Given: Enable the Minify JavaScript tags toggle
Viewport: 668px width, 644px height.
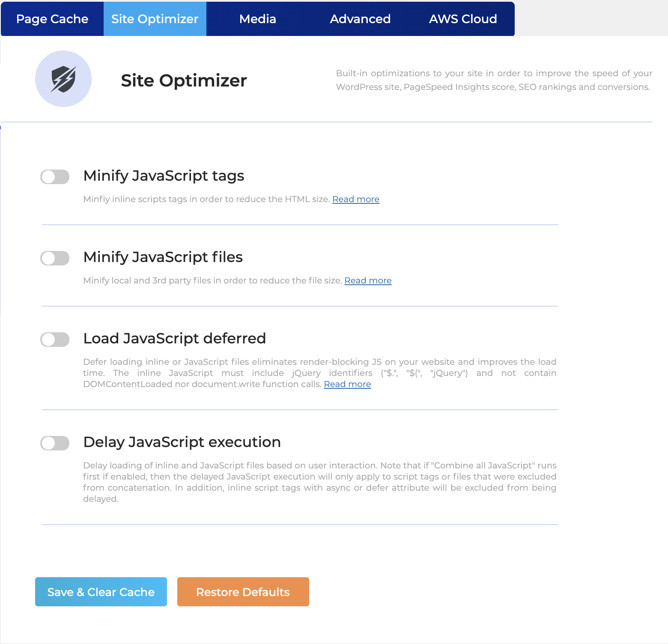Looking at the screenshot, I should (55, 177).
